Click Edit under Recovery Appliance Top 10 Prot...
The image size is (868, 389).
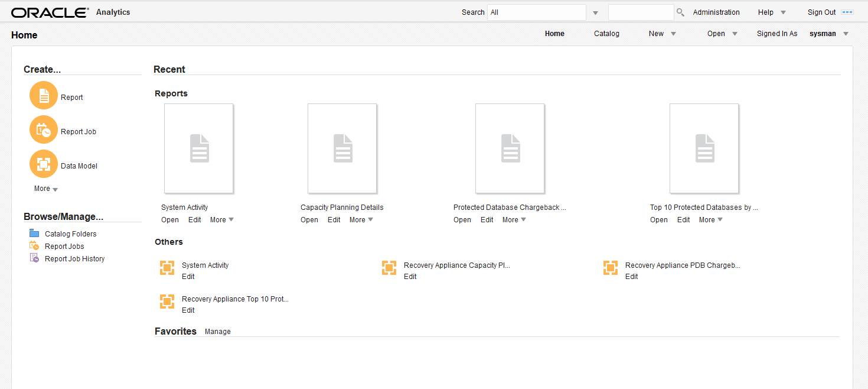coord(188,310)
